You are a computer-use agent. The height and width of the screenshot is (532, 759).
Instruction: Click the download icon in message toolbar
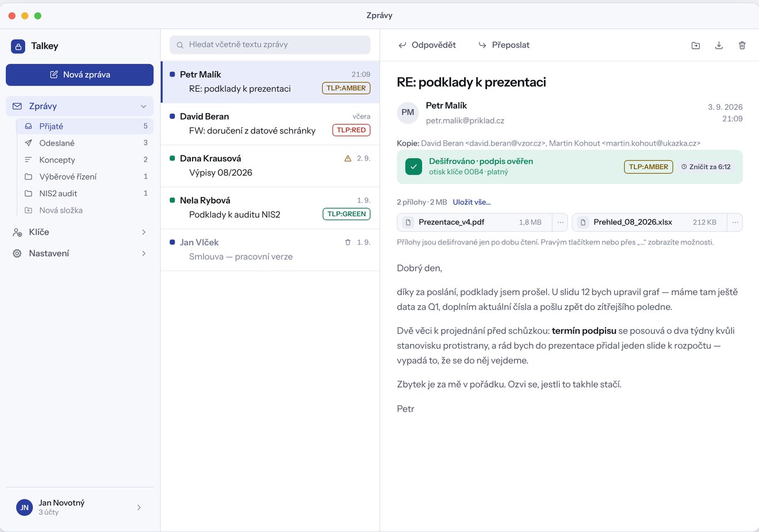pos(719,45)
